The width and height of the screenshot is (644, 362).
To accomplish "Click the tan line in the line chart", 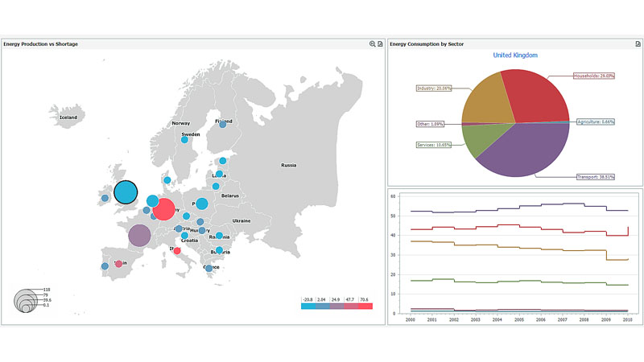I will (519, 249).
